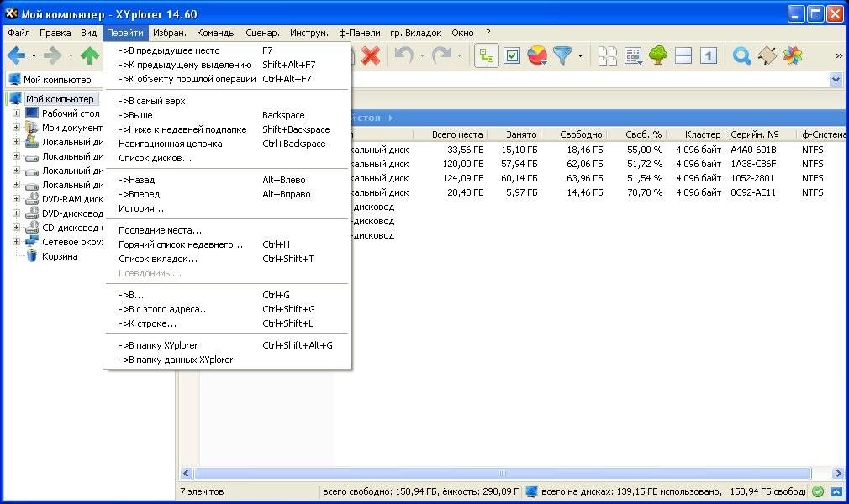The image size is (849, 504).
Task: Click the colorful pinwheel icon
Action: tap(792, 55)
